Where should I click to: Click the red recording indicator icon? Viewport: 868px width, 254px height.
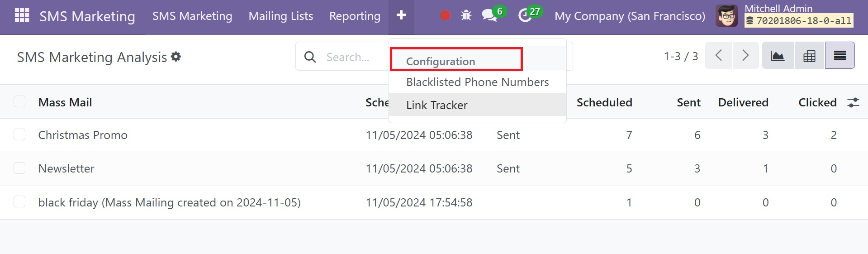[445, 16]
